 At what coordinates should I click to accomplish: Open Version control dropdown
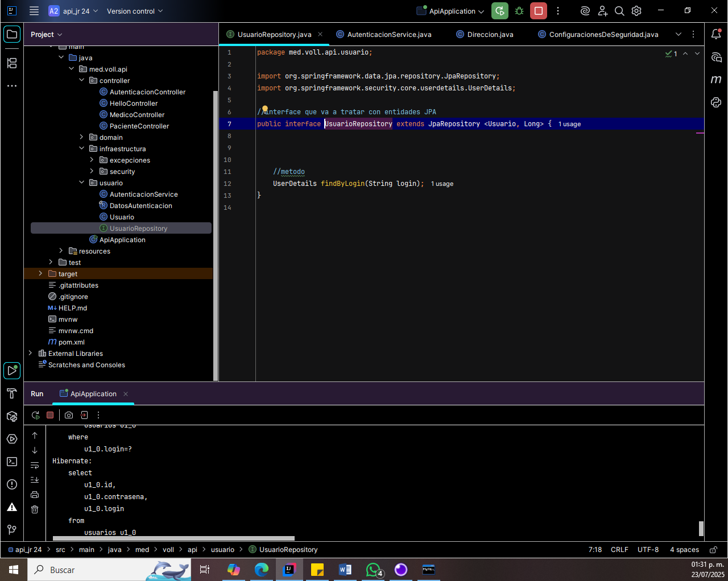tap(135, 11)
